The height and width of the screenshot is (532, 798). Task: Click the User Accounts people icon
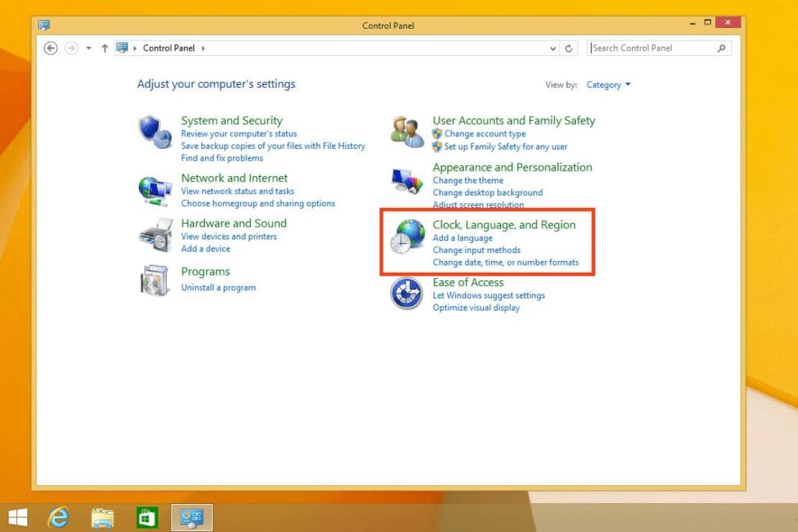tap(407, 132)
